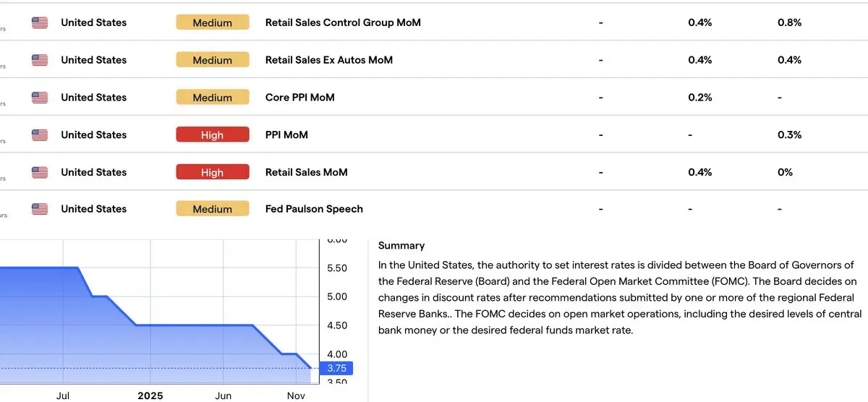Image resolution: width=868 pixels, height=402 pixels.
Task: Click US flag icon in Retail Sales MoM row
Action: coord(40,172)
